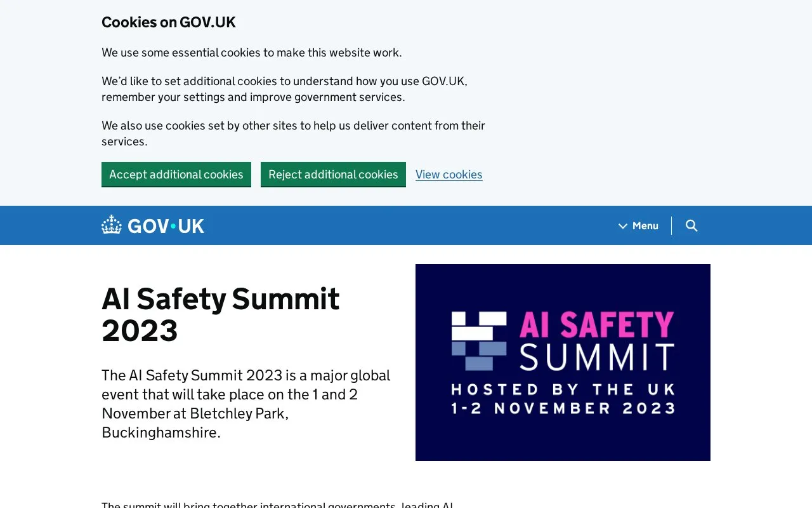Click the GOV.UK crown logo
The image size is (812, 508).
coord(153,225)
